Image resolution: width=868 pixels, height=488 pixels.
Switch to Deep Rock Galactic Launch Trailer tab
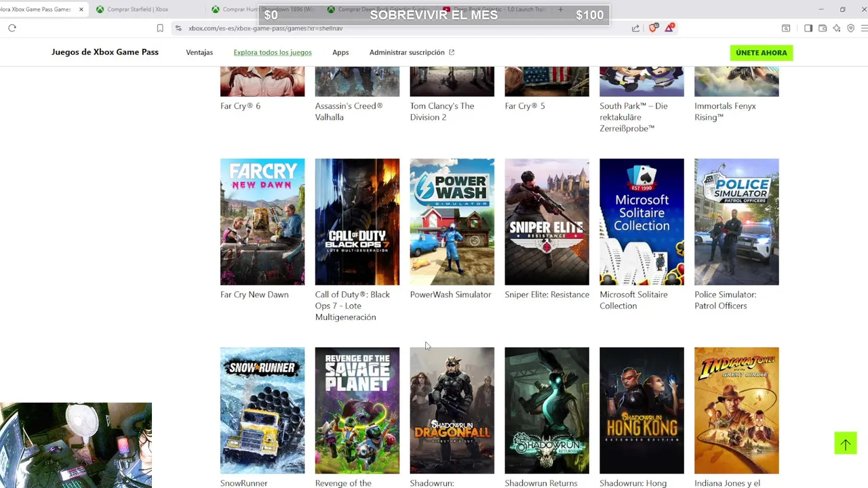click(495, 9)
